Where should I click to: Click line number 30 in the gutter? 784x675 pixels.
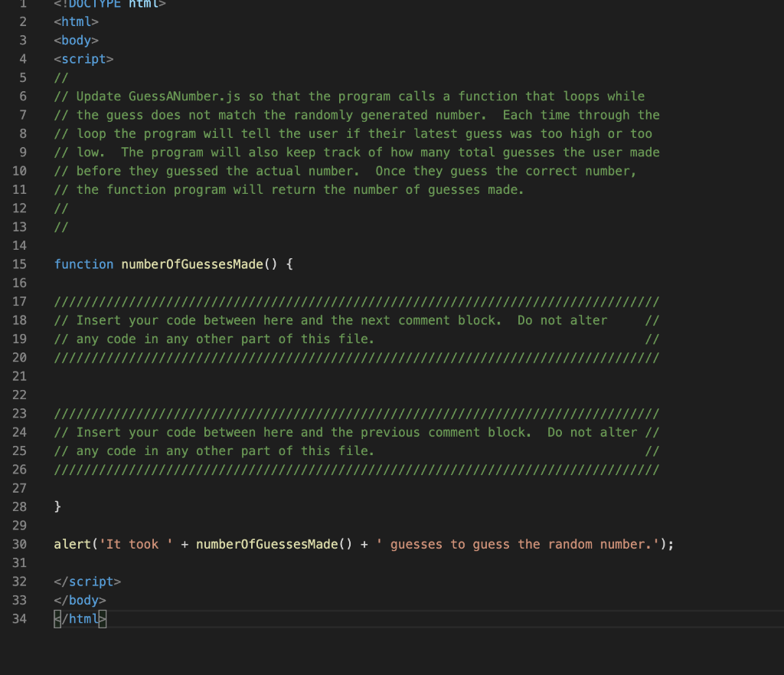point(20,544)
